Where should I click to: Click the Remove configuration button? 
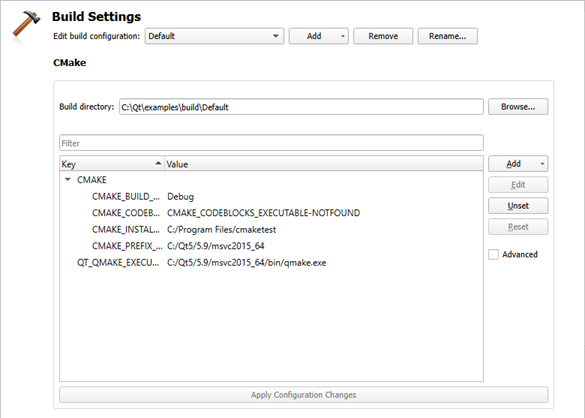click(x=383, y=36)
